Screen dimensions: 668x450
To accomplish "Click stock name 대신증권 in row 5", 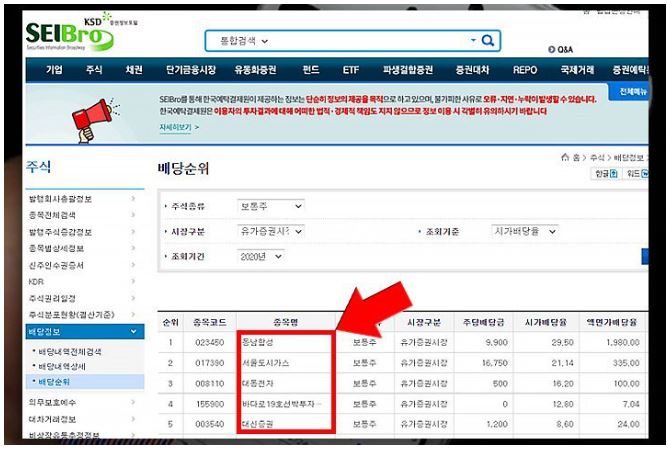I will point(257,424).
